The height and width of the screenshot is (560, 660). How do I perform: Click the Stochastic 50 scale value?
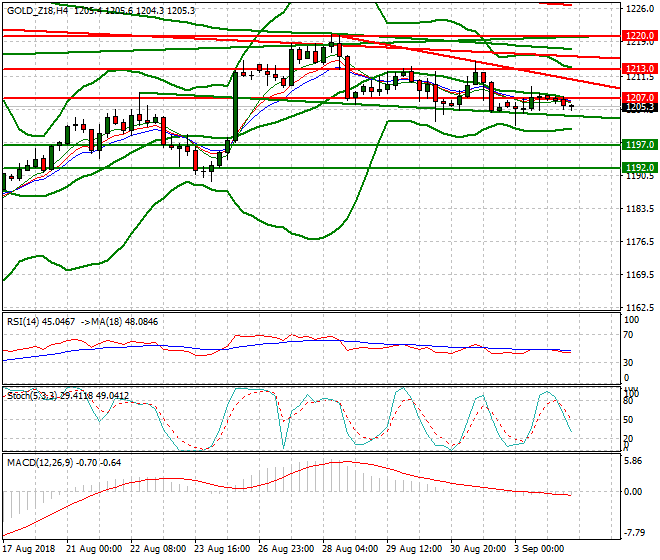628,420
